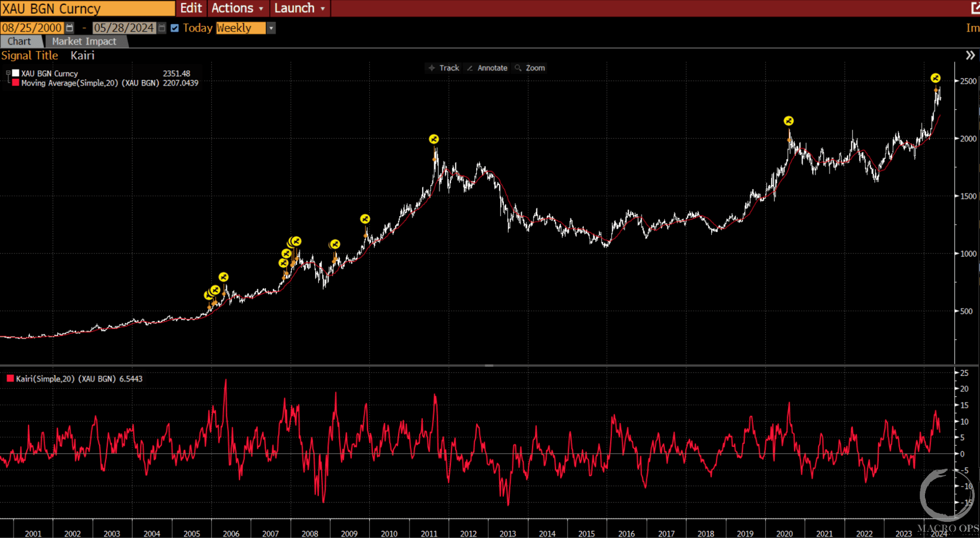Uncheck the Today checkbox

tap(175, 28)
